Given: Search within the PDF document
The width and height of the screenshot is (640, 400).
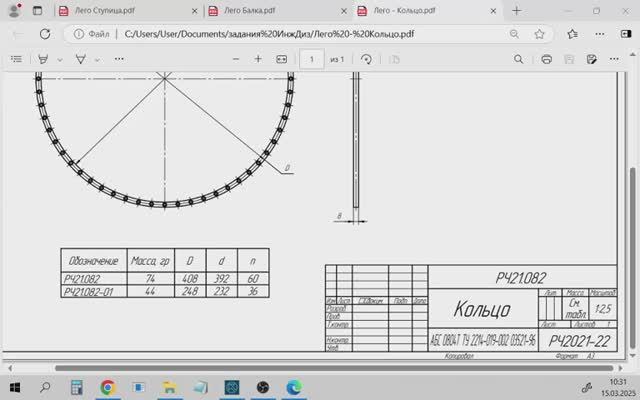Looking at the screenshot, I should pos(518,59).
